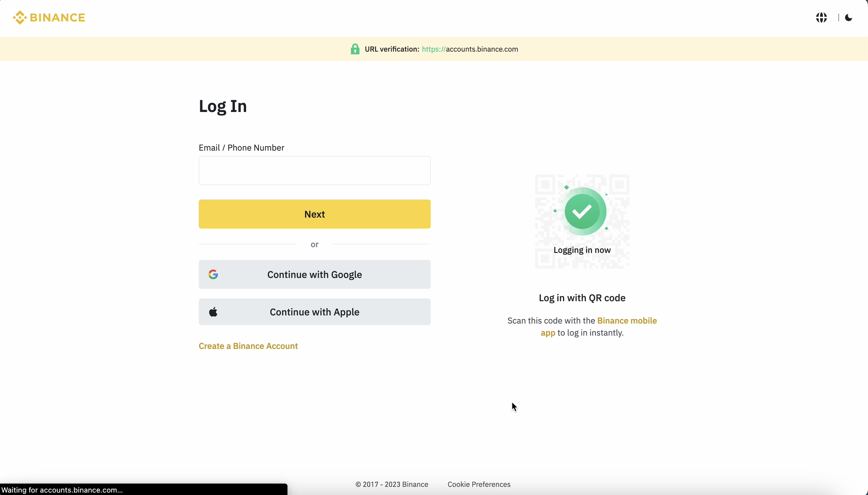
Task: Open the language globe selector
Action: (x=821, y=17)
